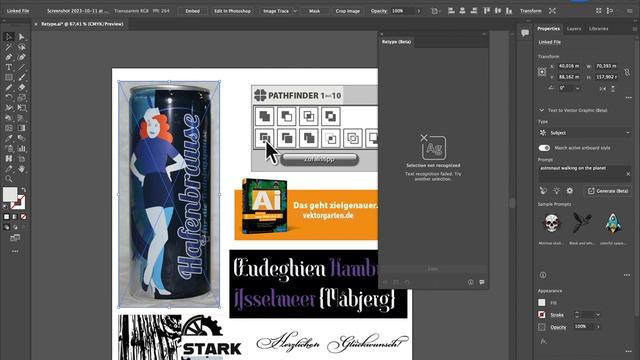Click the flip vertical icon in Transform
640x360 pixels.
pos(613,88)
